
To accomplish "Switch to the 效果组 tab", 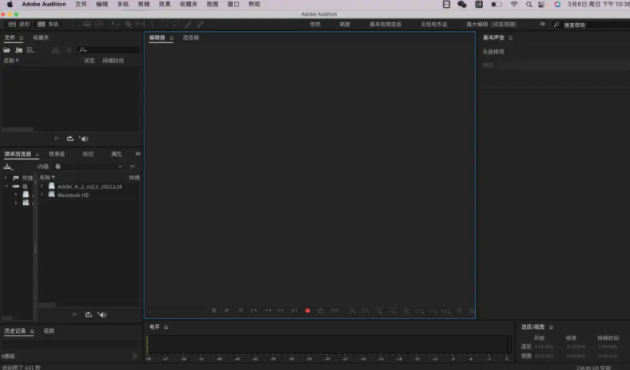I will [57, 154].
